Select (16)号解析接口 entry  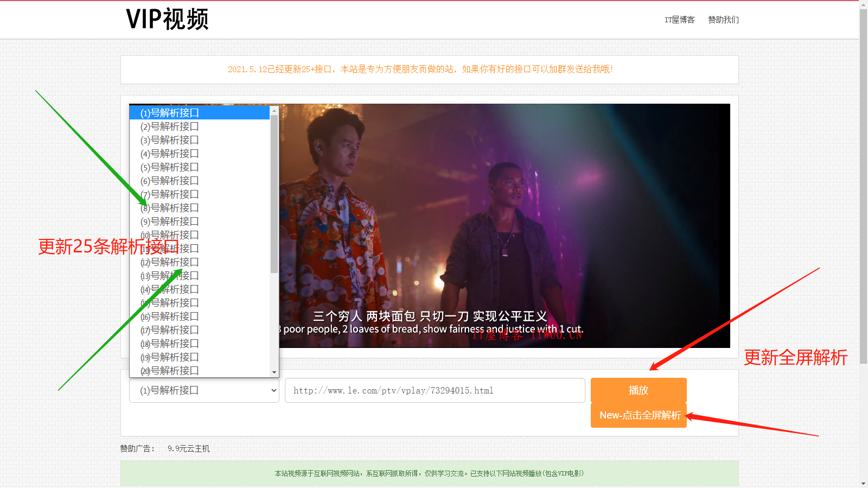click(x=200, y=316)
